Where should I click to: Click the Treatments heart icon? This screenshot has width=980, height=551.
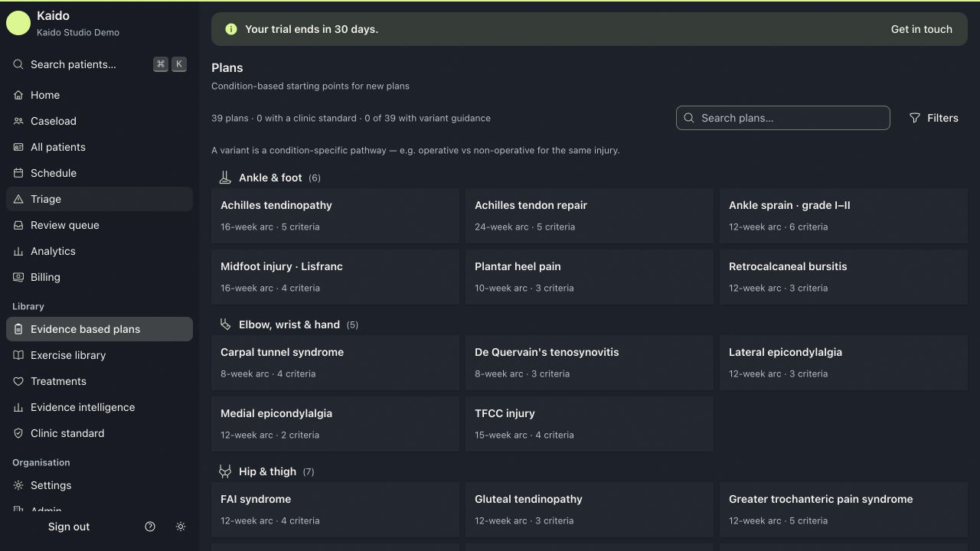pyautogui.click(x=18, y=381)
